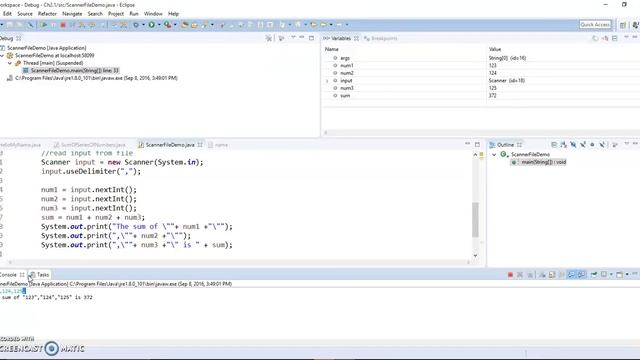
Task: Click the green Run launch icon
Action: pyautogui.click(x=152, y=25)
